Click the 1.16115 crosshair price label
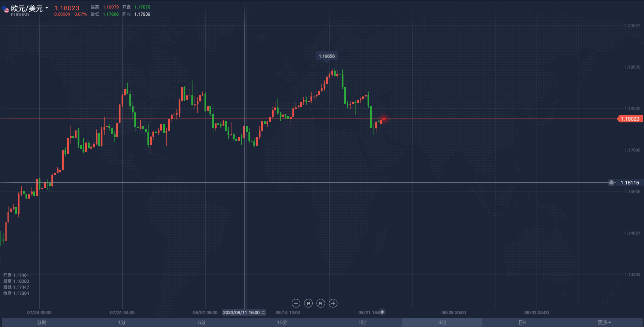644x327 pixels. pos(630,183)
